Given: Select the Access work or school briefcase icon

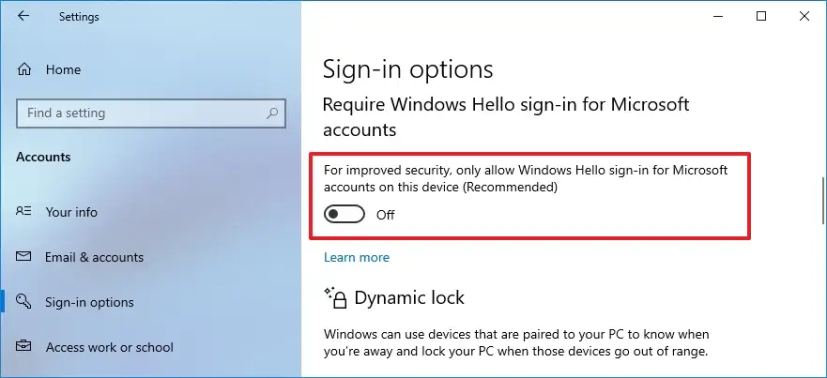Looking at the screenshot, I should click(x=24, y=347).
